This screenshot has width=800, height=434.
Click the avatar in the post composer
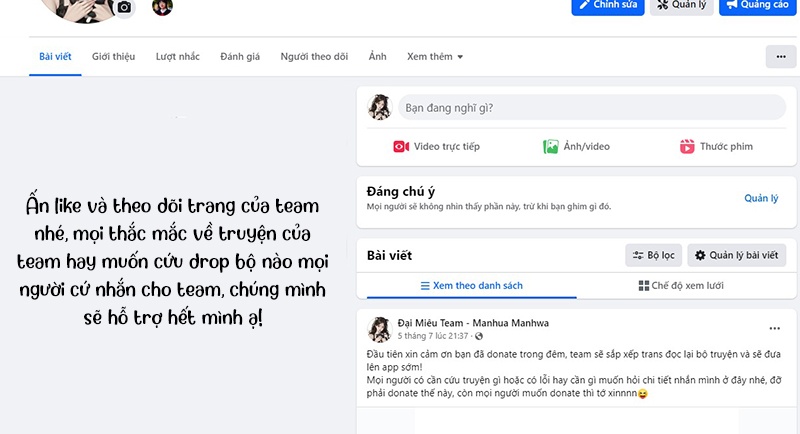pyautogui.click(x=380, y=107)
